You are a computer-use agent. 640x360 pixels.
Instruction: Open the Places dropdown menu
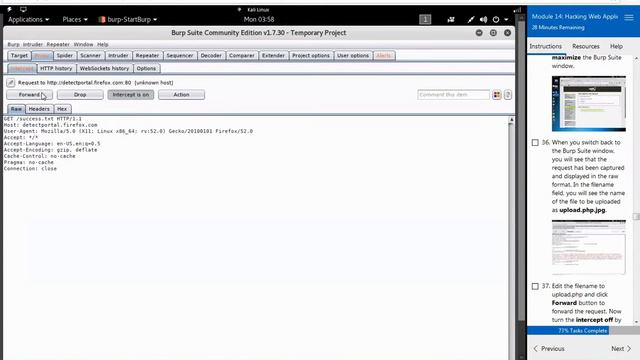(x=75, y=19)
